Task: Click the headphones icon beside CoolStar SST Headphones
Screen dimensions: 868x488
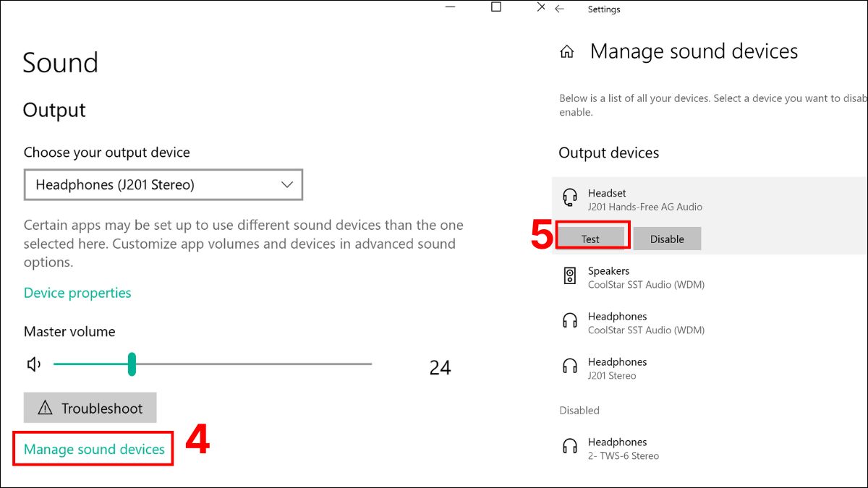Action: click(x=570, y=320)
